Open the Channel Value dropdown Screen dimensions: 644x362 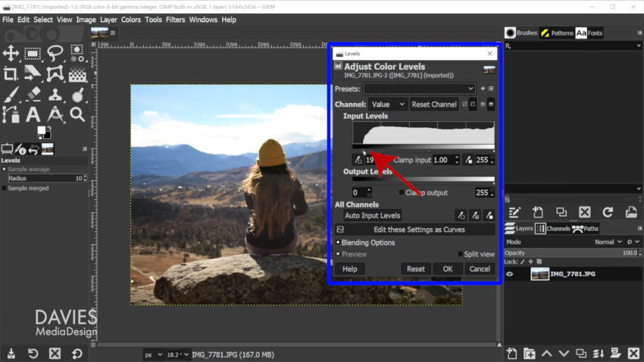388,105
